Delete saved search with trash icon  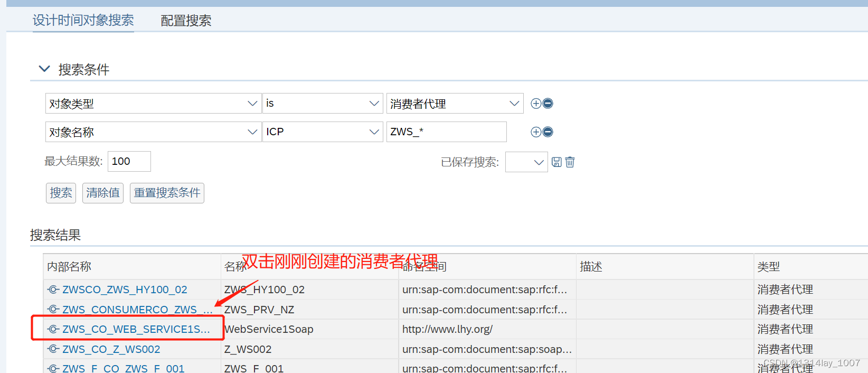570,162
